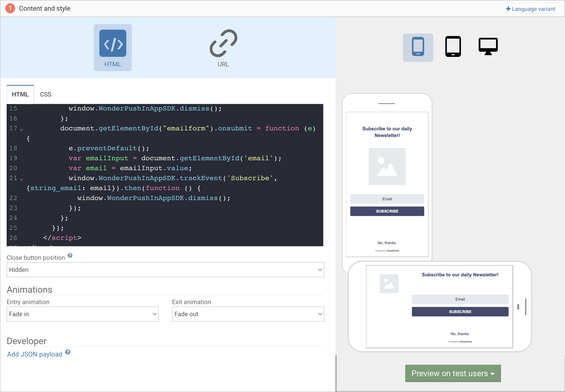This screenshot has width=565, height=392.
Task: Select the HTML content type icon
Action: click(x=113, y=43)
